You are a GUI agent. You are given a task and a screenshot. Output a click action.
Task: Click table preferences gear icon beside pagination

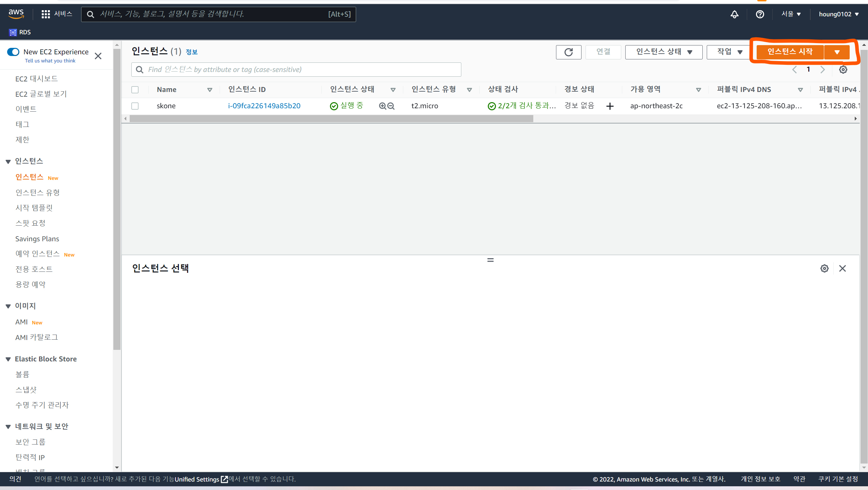[843, 70]
